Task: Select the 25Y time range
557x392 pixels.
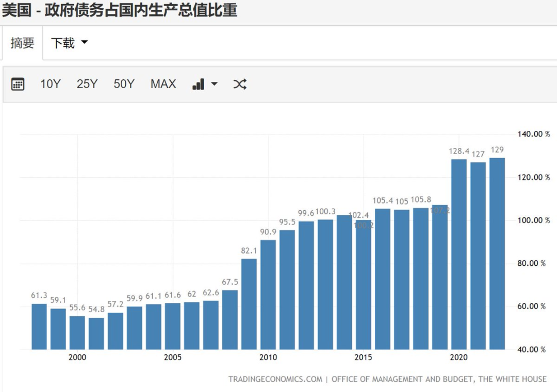Action: coord(87,84)
